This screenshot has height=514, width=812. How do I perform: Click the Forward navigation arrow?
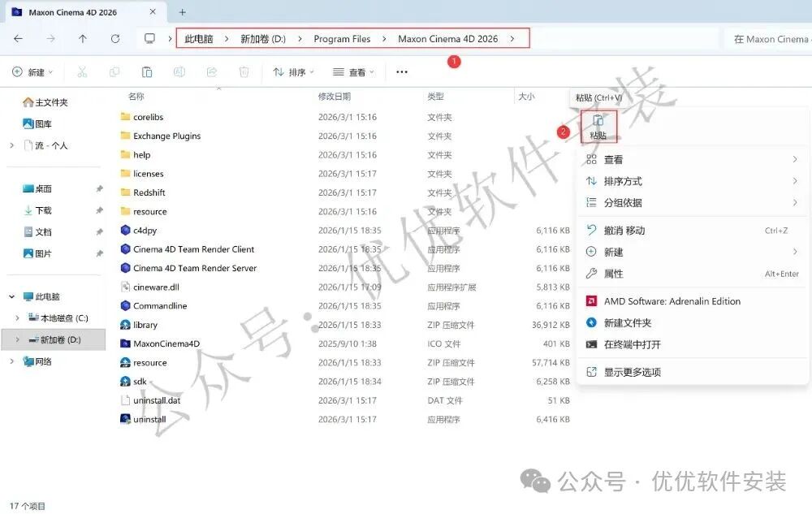pyautogui.click(x=50, y=39)
